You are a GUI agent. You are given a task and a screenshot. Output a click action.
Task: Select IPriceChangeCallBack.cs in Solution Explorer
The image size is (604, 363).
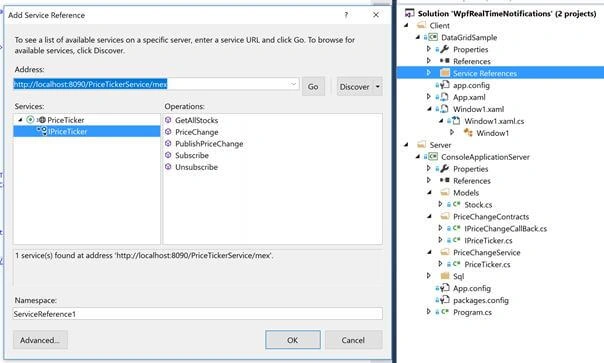tap(505, 229)
